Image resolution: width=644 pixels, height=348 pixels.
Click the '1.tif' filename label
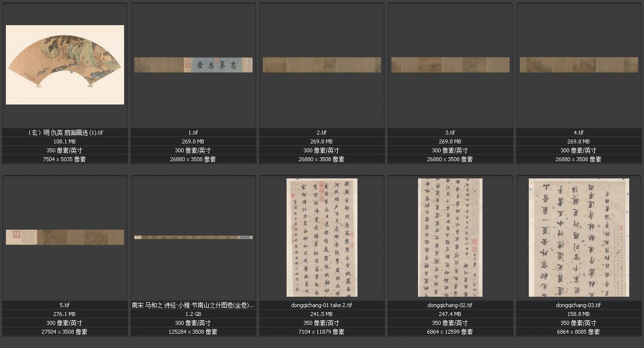[x=193, y=133]
